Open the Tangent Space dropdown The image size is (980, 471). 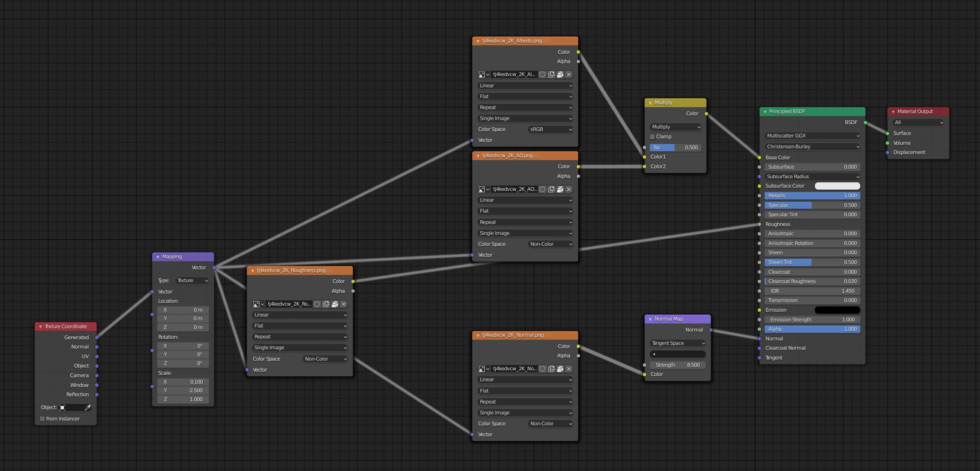point(678,343)
